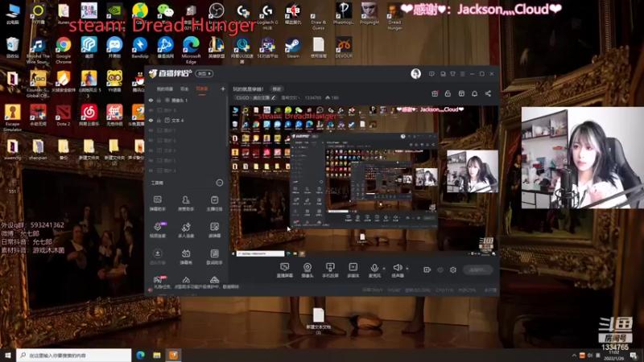
Task: Click the start/stop streaming button
Action: point(477,269)
